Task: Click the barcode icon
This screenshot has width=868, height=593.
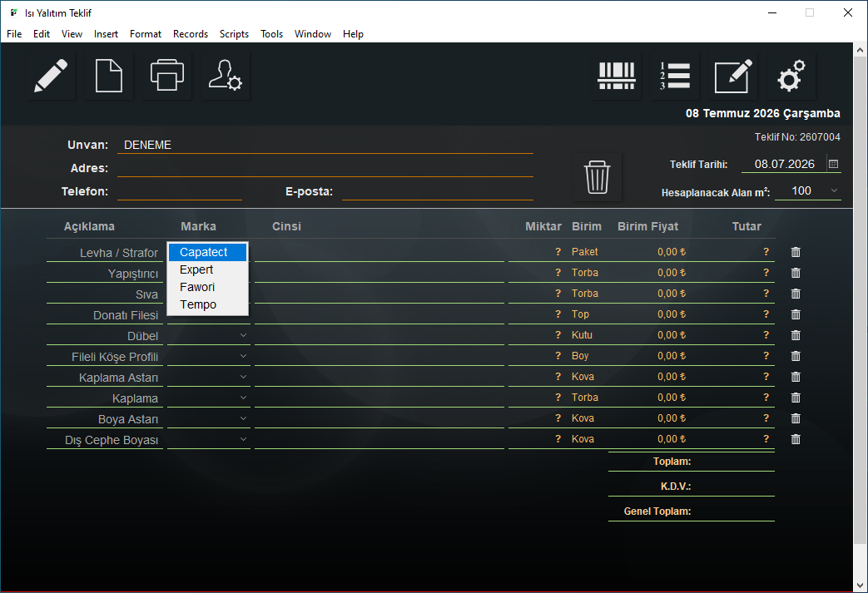Action: pos(616,76)
